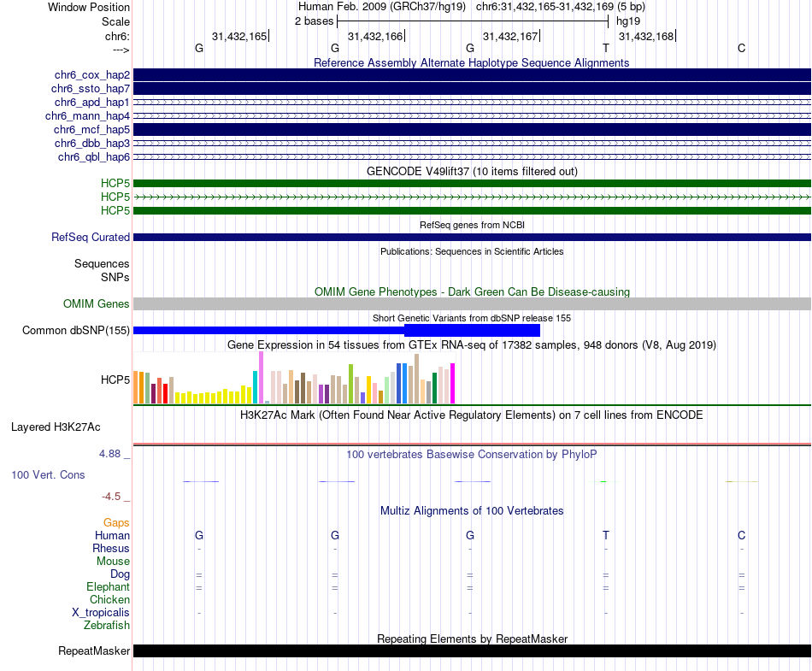Click the T base in the ruler row
Image resolution: width=812 pixels, height=671 pixels.
pos(606,48)
